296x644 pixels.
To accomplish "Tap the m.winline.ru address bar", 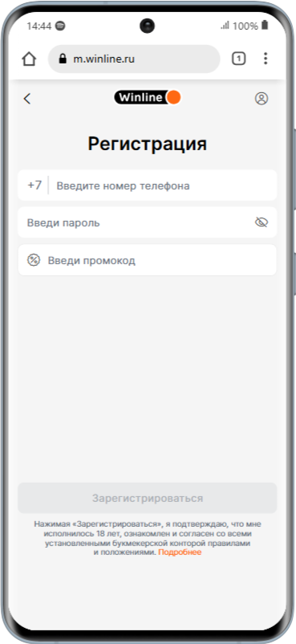I will tap(134, 59).
